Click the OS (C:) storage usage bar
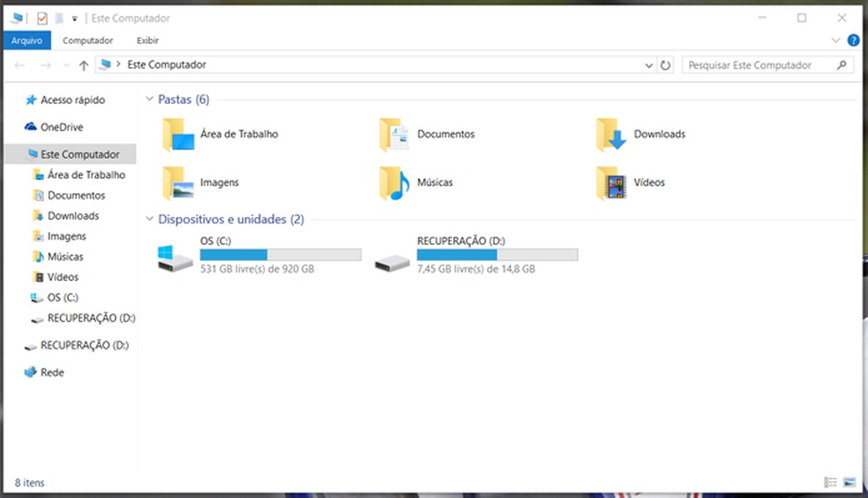 281,255
